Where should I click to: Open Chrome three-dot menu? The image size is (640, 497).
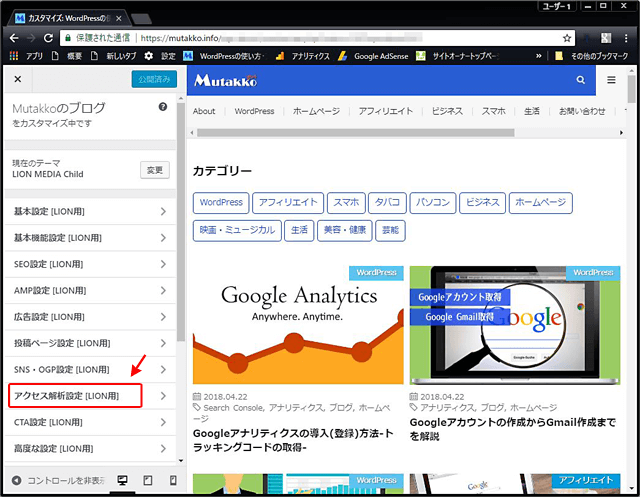click(x=626, y=38)
